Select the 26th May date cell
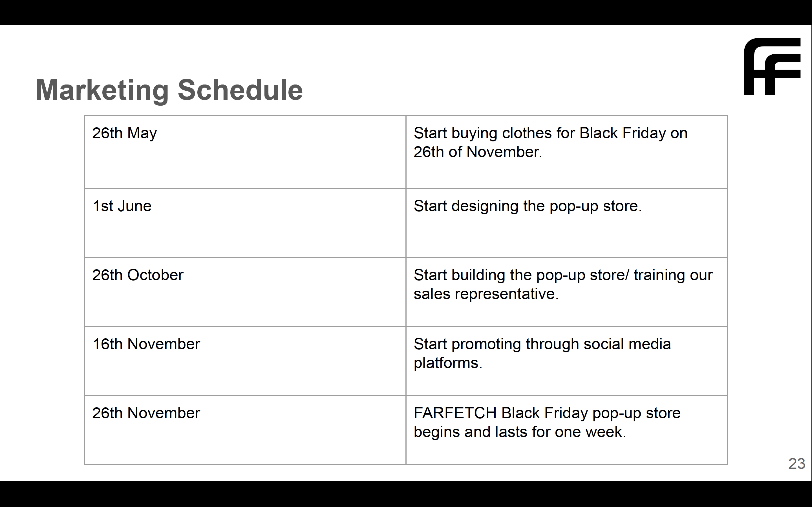Image resolution: width=812 pixels, height=507 pixels. pyautogui.click(x=245, y=152)
